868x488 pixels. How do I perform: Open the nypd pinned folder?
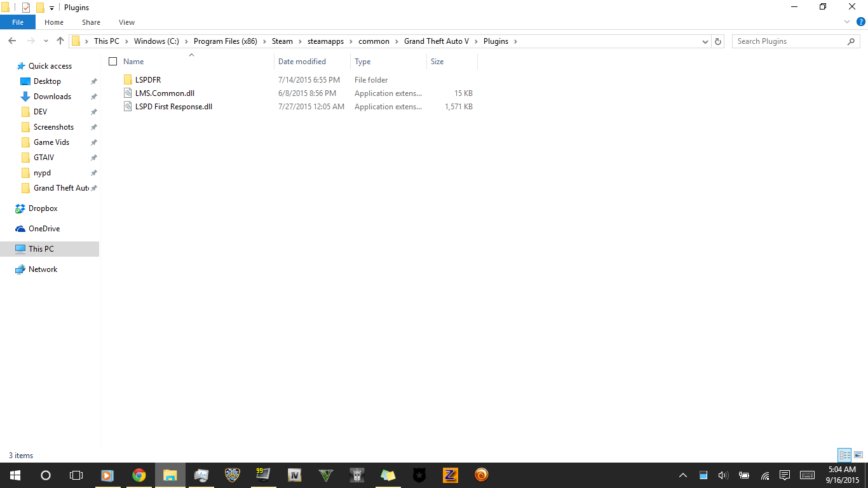click(42, 173)
